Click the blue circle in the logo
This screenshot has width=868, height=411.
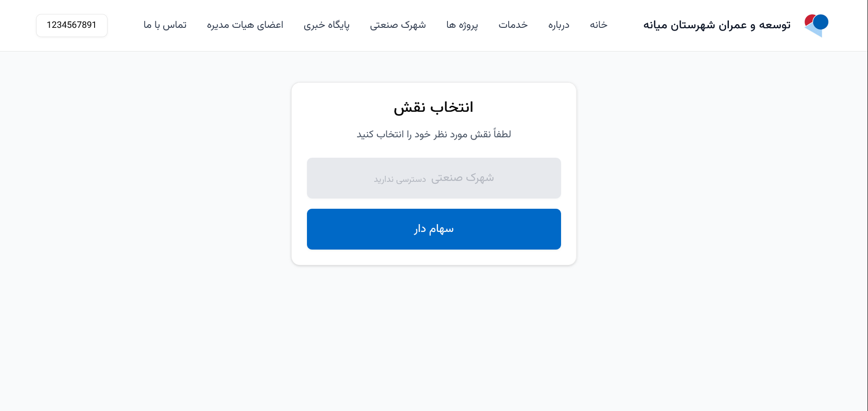[x=821, y=22]
